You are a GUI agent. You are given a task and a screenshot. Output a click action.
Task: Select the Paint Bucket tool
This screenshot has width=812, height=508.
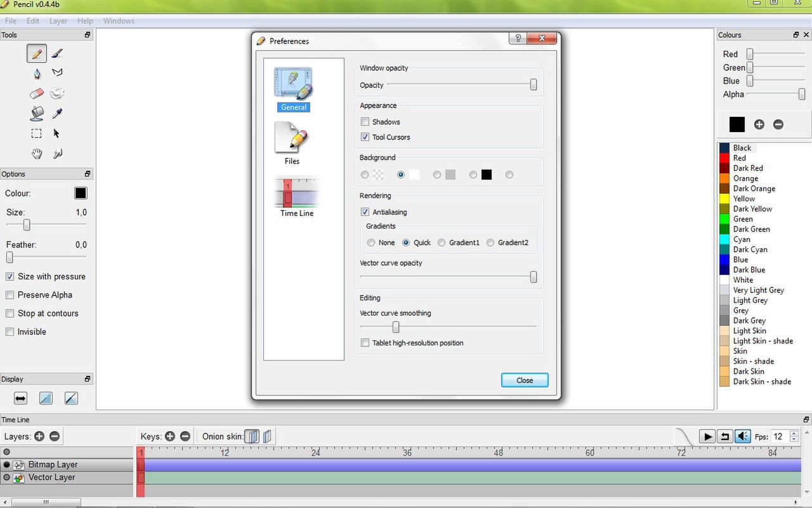pyautogui.click(x=37, y=113)
